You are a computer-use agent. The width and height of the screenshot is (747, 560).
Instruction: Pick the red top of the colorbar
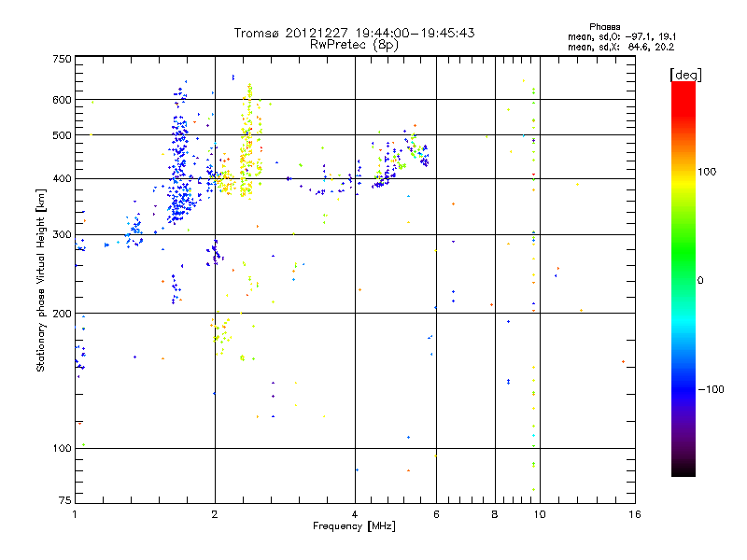(x=683, y=87)
